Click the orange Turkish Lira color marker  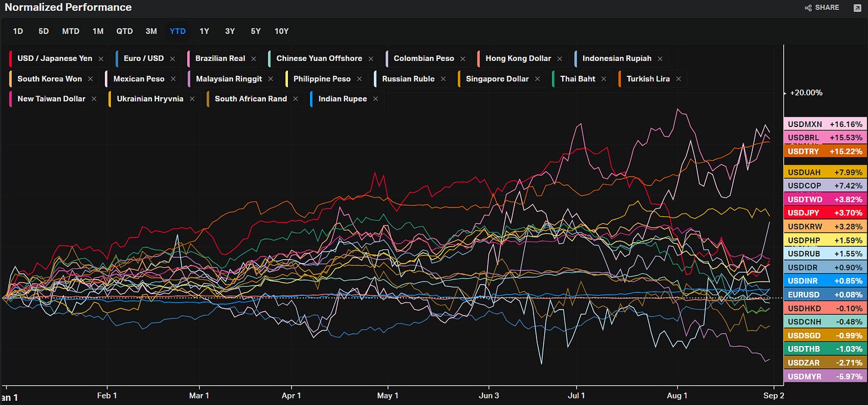[620, 79]
